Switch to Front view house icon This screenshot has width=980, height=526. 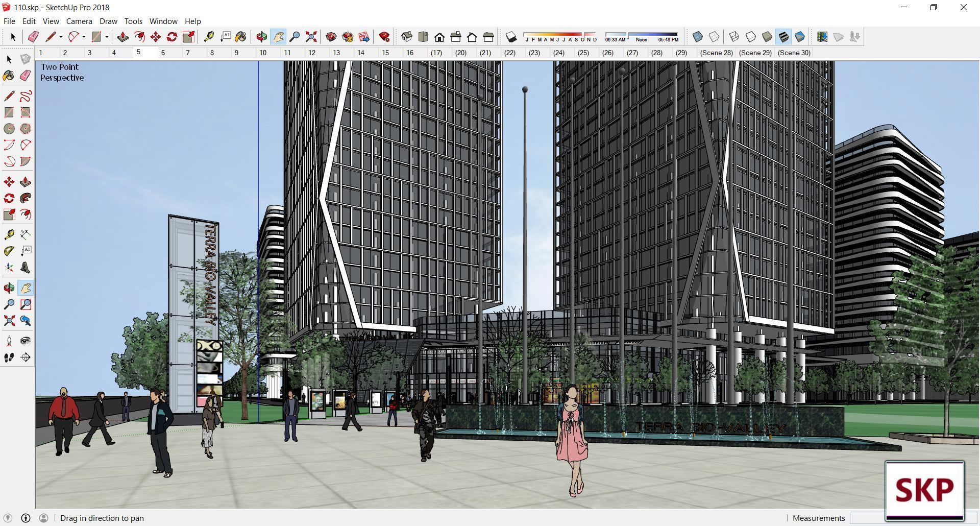[x=439, y=37]
